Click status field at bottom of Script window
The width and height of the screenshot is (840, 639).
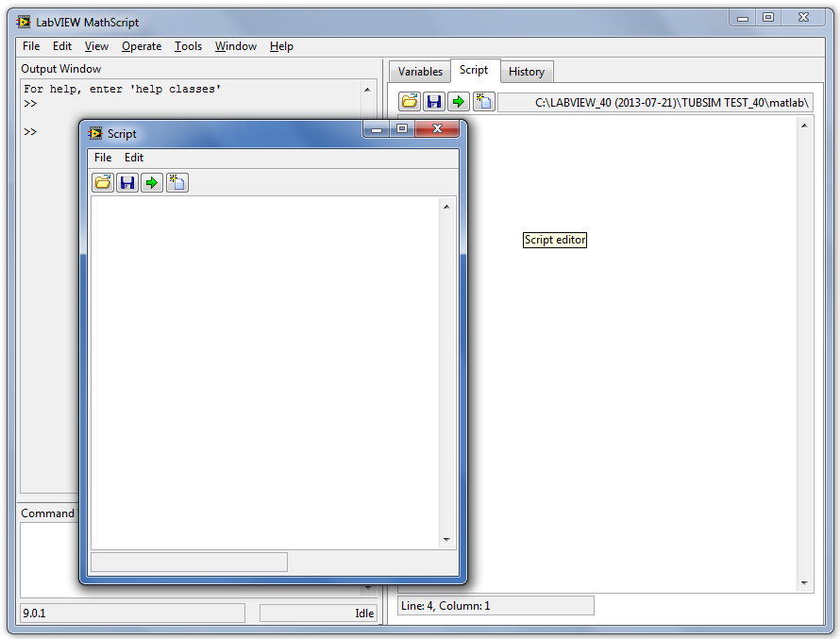click(189, 562)
